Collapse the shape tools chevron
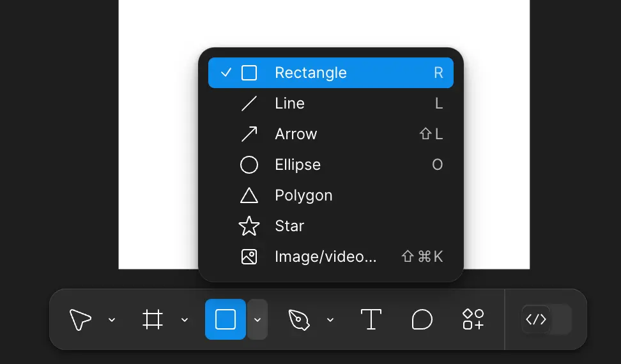621x364 pixels. click(257, 319)
